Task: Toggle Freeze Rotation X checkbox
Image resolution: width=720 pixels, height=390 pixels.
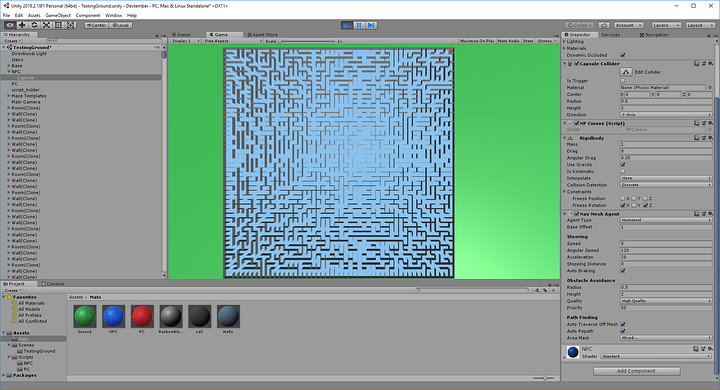Action: [x=623, y=205]
